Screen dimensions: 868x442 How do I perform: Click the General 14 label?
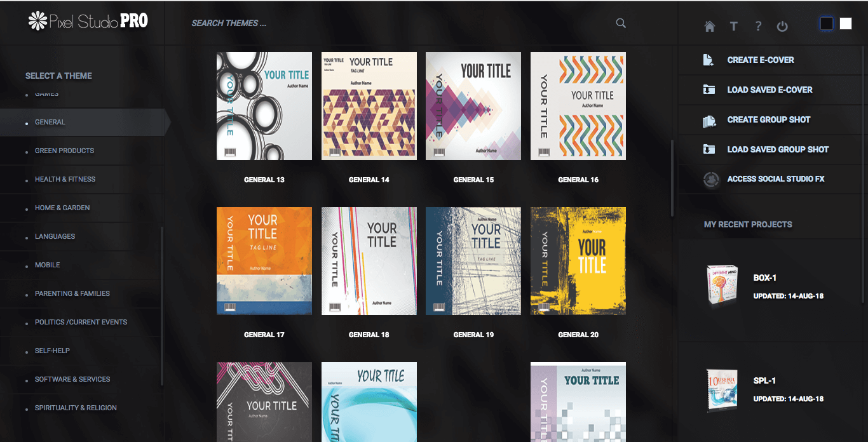pyautogui.click(x=369, y=180)
